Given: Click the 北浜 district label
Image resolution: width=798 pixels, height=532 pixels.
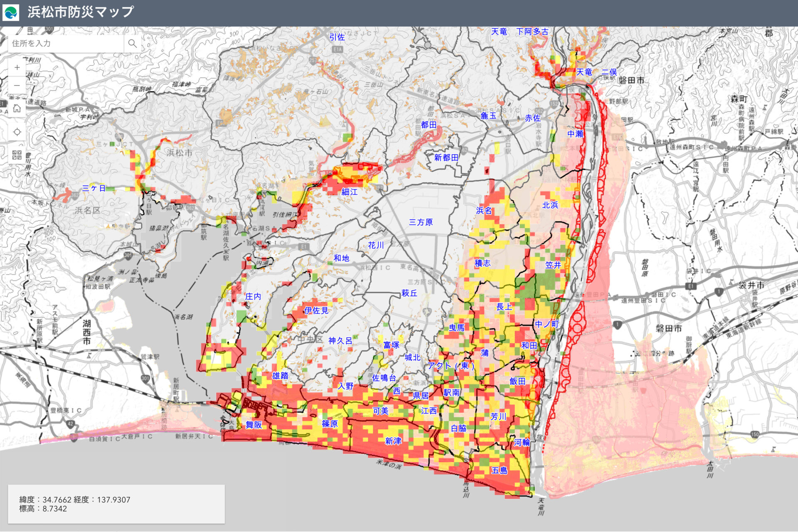Looking at the screenshot, I should [x=550, y=205].
